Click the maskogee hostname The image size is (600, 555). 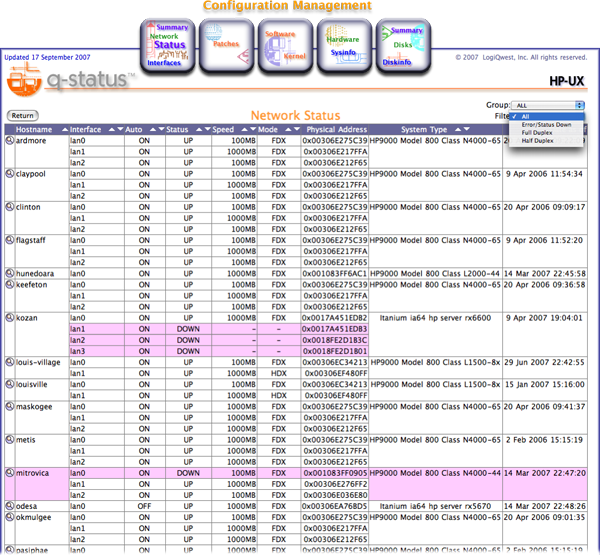point(34,407)
